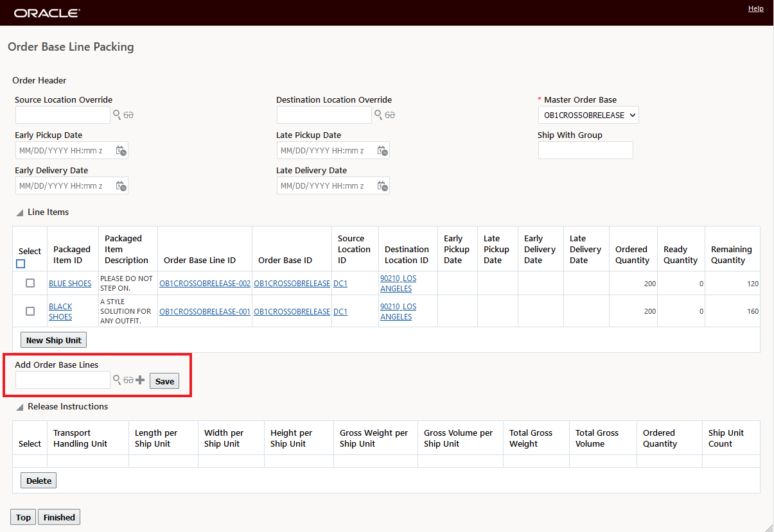Focus the Destination Location Override input field

[324, 115]
